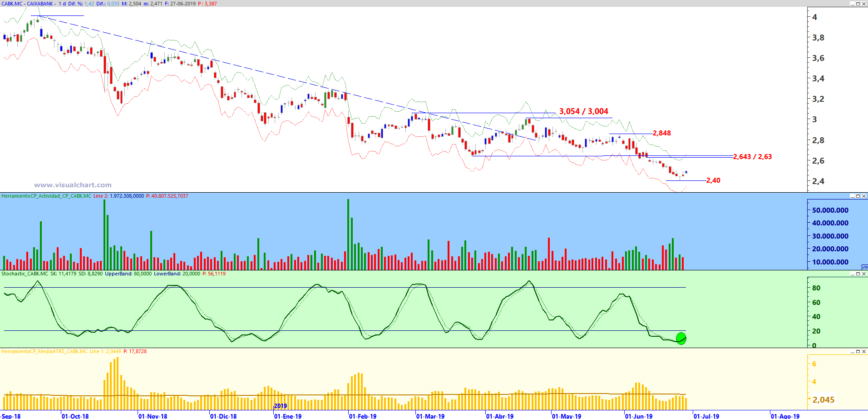Select the "2,643 / 2,63" price level label
868x419 pixels.
(752, 157)
